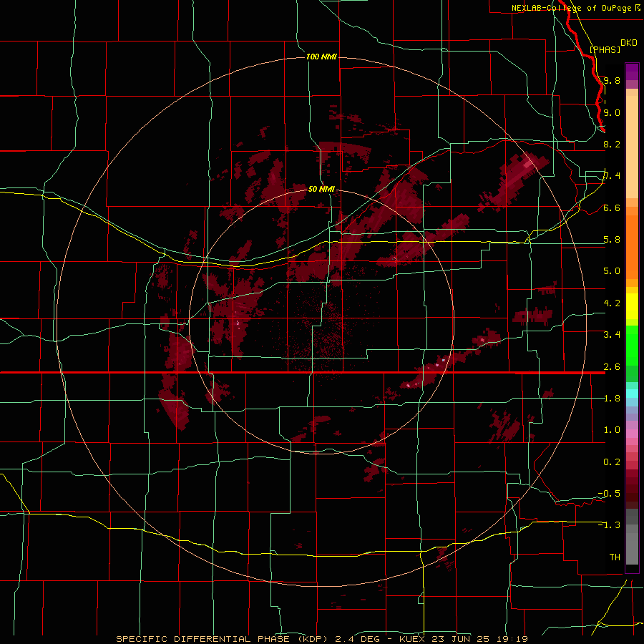The width and height of the screenshot is (644, 644).
Task: Click the 8.2 value on the color scale
Action: [612, 144]
